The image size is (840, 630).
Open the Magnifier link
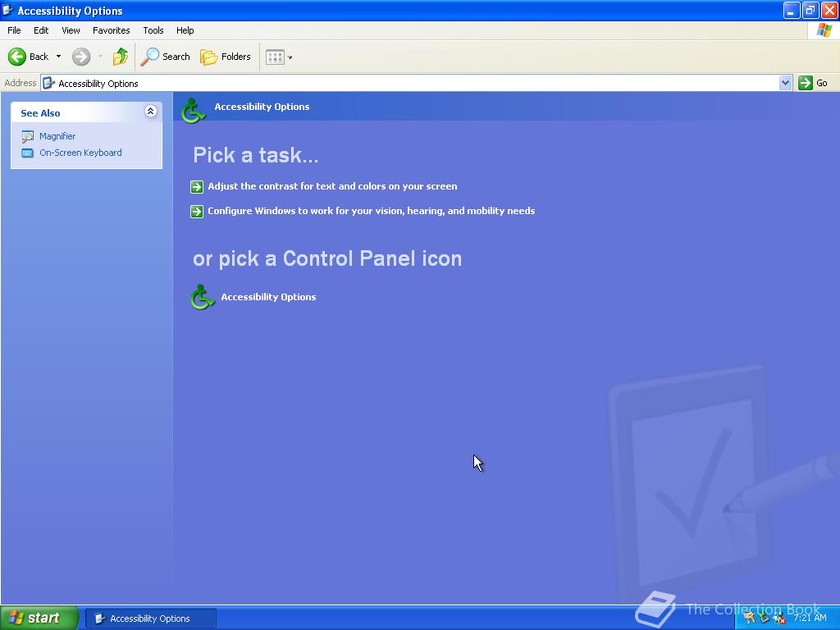tap(57, 136)
